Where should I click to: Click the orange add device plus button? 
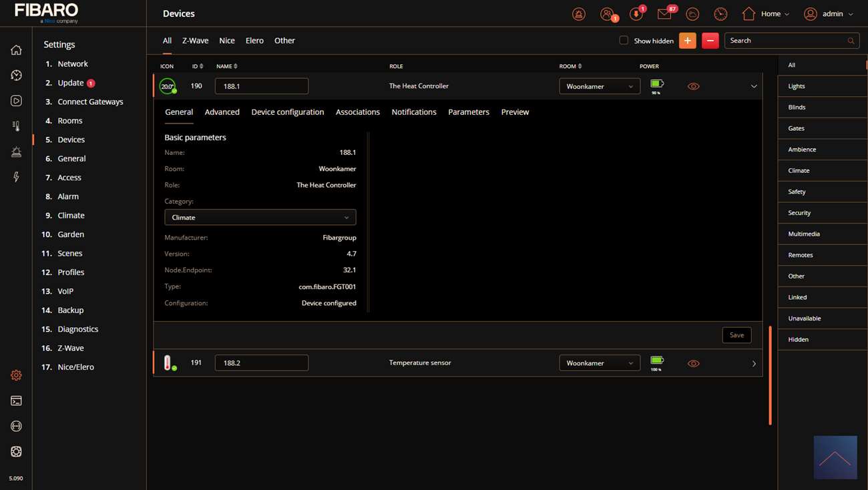687,41
